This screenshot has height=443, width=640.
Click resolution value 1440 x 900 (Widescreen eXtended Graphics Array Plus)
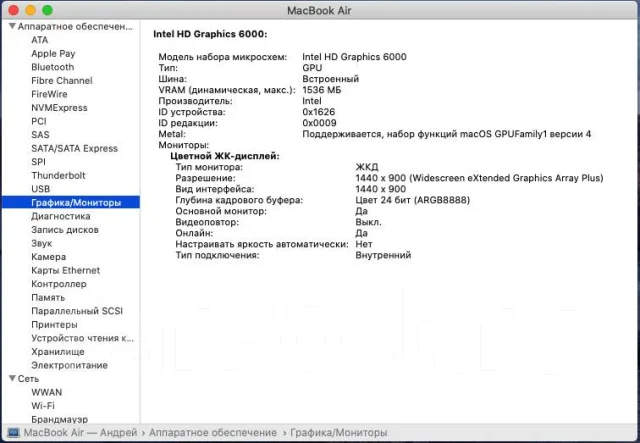coord(479,178)
